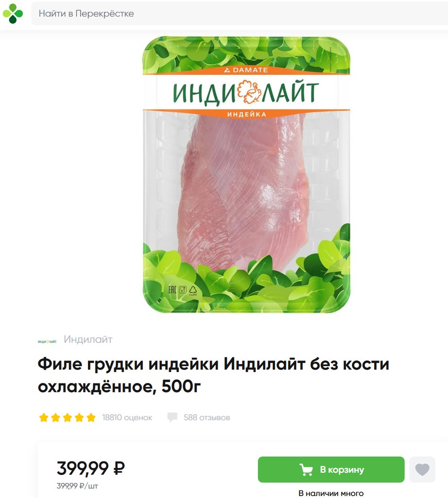This screenshot has height=498, width=448.
Task: Click the EAC mark on the package
Action: [x=172, y=289]
